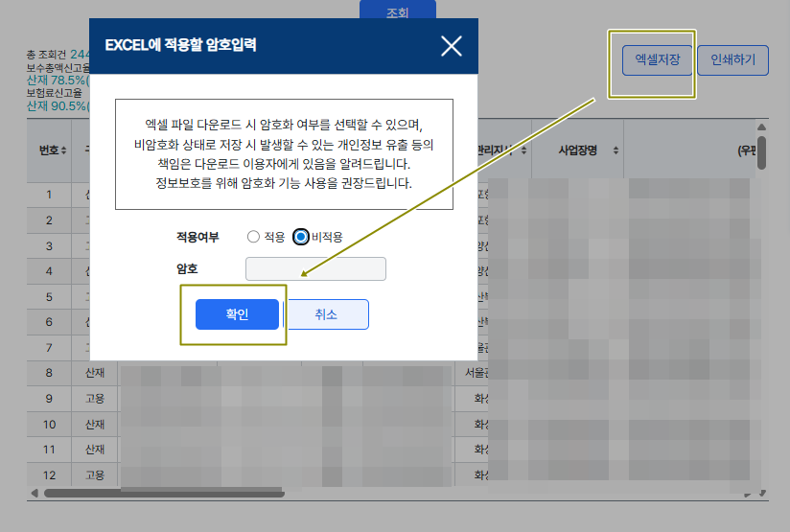
Task: Sort by the 사업장명 column arrows
Action: pos(616,150)
